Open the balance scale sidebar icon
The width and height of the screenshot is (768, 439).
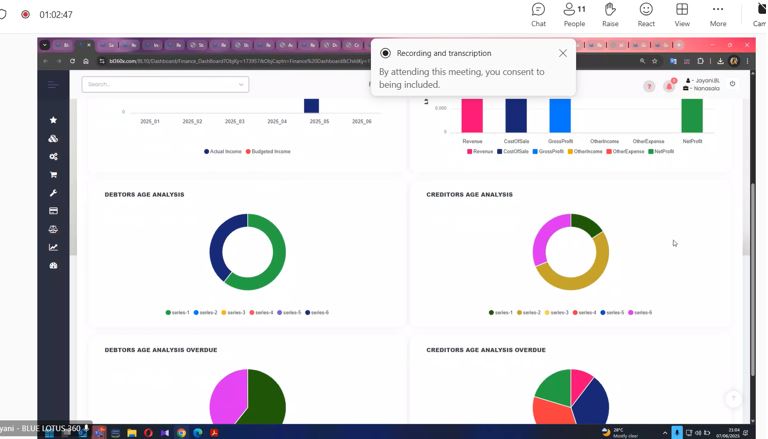(x=53, y=229)
